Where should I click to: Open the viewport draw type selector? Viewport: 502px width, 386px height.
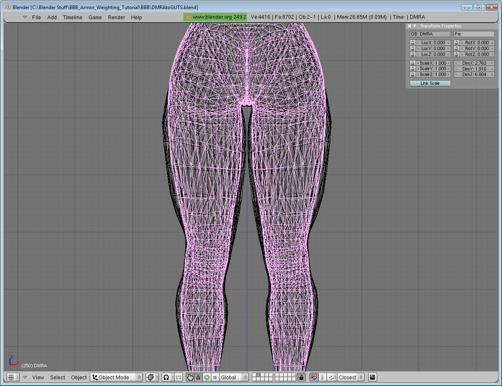point(151,377)
